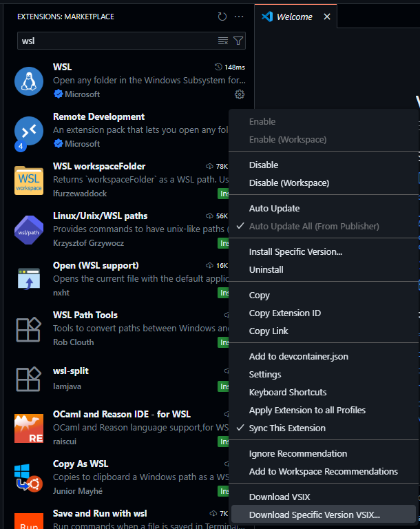This screenshot has height=529, width=420.
Task: Click verified badge under Remote Development
Action: 58,144
